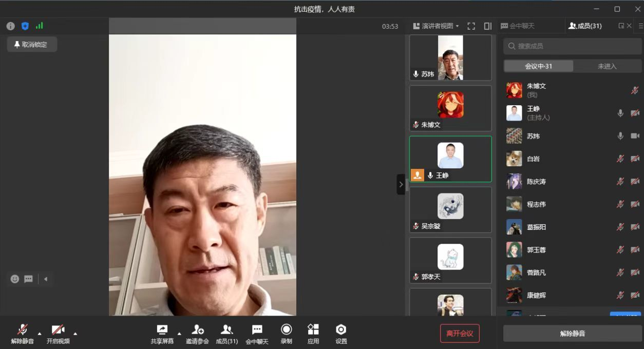Open the invite participants icon
This screenshot has width=644, height=349.
(197, 329)
